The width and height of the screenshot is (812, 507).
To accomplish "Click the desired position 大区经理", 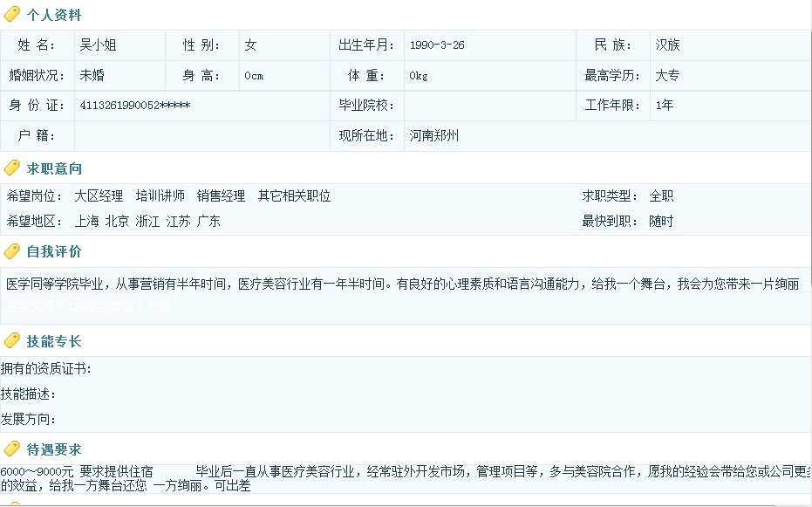I will tap(99, 196).
